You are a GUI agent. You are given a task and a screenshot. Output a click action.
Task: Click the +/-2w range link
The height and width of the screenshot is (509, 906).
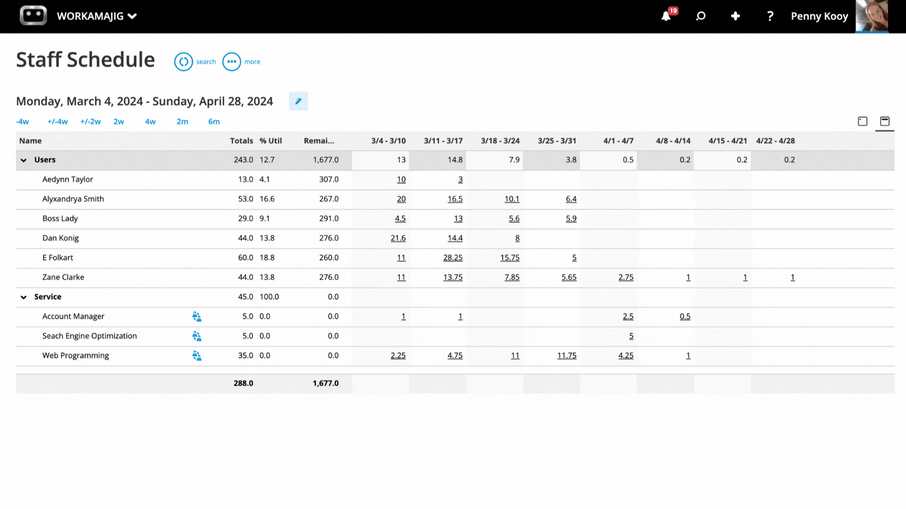tap(91, 121)
